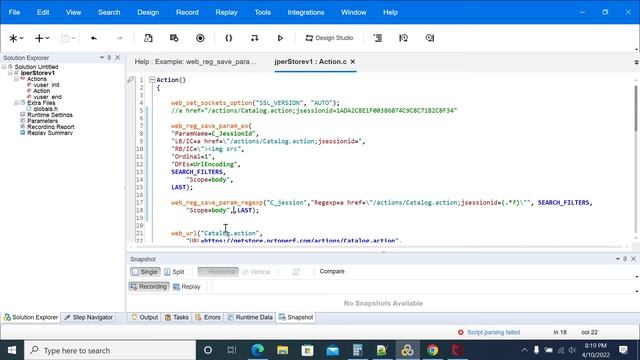The width and height of the screenshot is (640, 360).
Task: Open the Design menu
Action: pos(148,12)
